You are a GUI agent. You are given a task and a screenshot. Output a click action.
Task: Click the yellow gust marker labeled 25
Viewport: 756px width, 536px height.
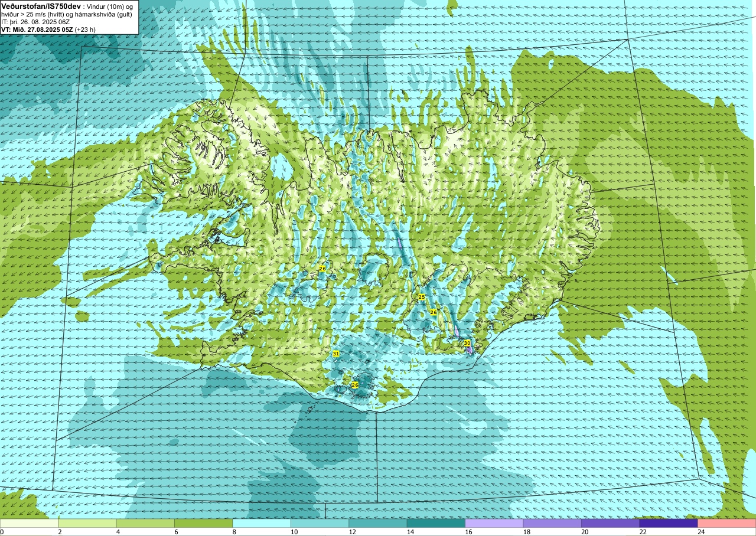(421, 297)
